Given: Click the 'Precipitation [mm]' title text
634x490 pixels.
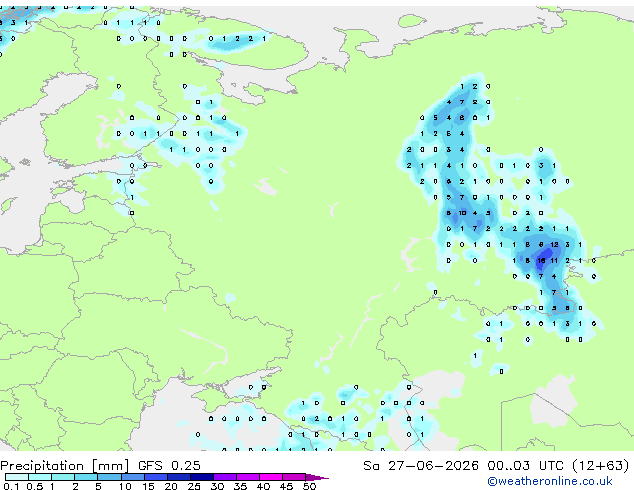Looking at the screenshot, I should [65, 466].
